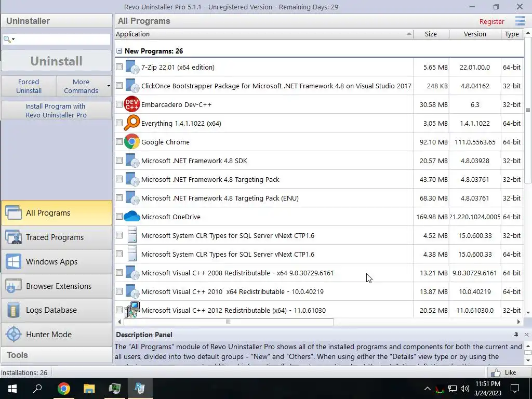Select the Google Chrome checkbox
The height and width of the screenshot is (399, 532).
click(119, 141)
